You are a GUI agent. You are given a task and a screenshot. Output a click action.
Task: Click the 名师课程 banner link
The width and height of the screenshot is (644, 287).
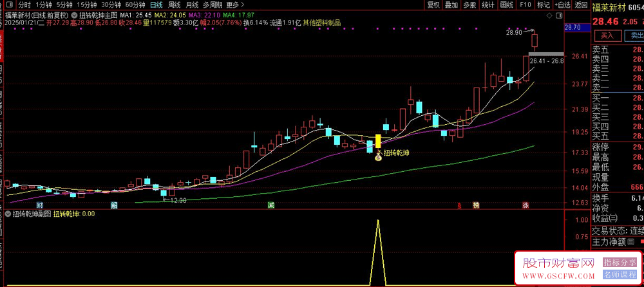click(620, 275)
